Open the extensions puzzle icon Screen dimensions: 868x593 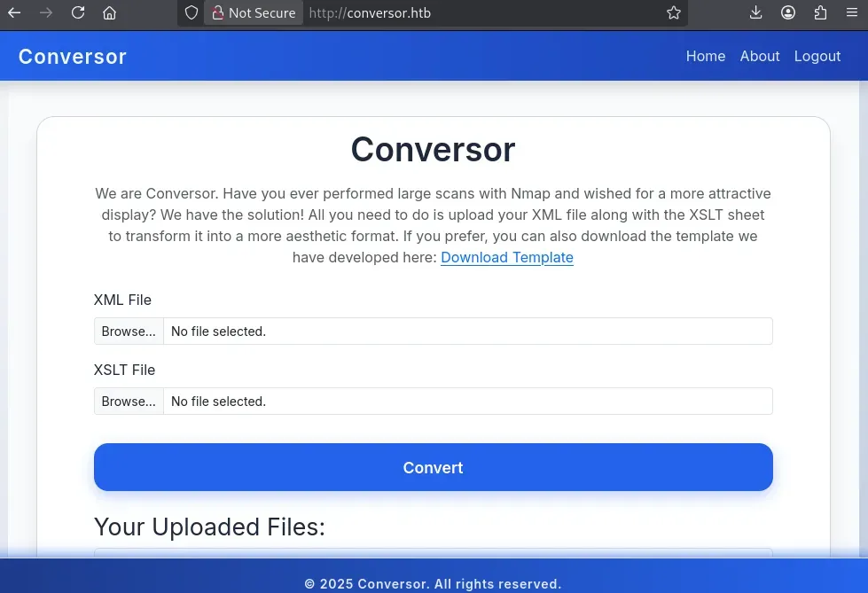click(820, 13)
